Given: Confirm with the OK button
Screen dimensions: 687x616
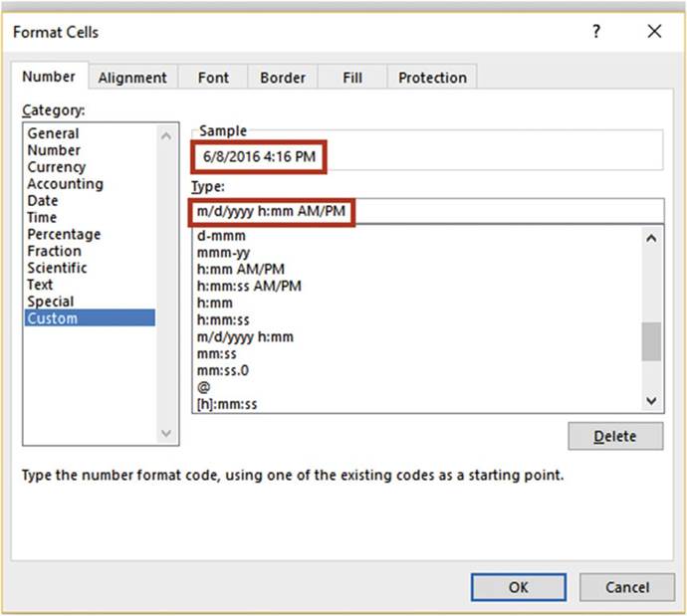Looking at the screenshot, I should 518,587.
